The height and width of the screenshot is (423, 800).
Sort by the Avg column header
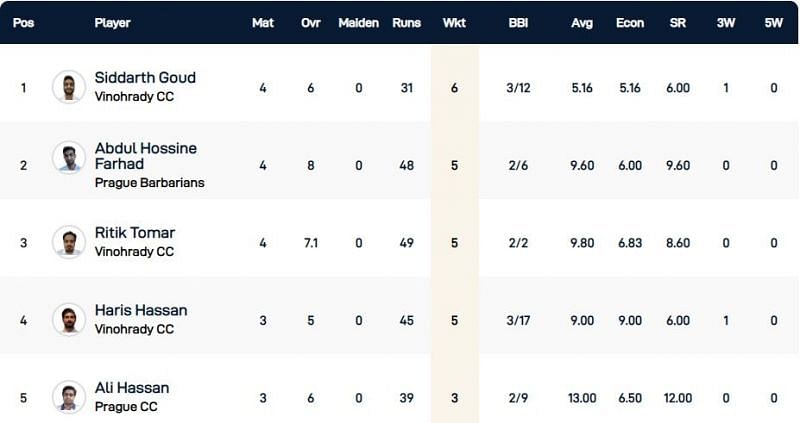click(582, 22)
